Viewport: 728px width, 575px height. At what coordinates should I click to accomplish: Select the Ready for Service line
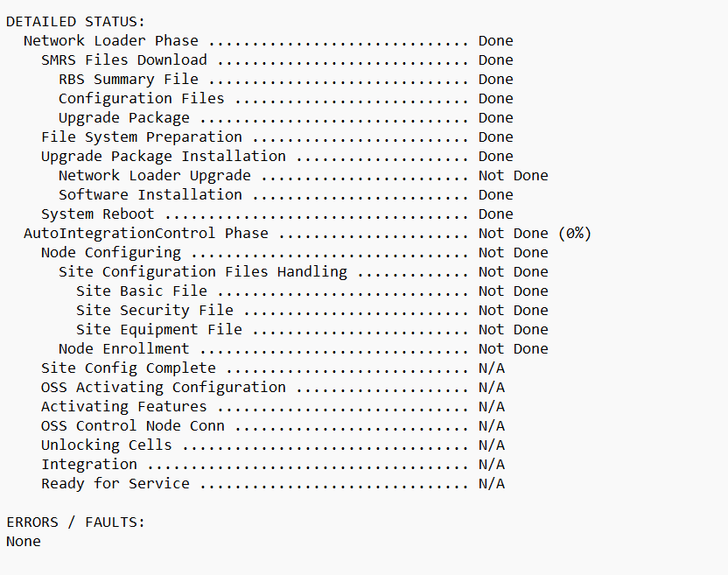tap(273, 484)
